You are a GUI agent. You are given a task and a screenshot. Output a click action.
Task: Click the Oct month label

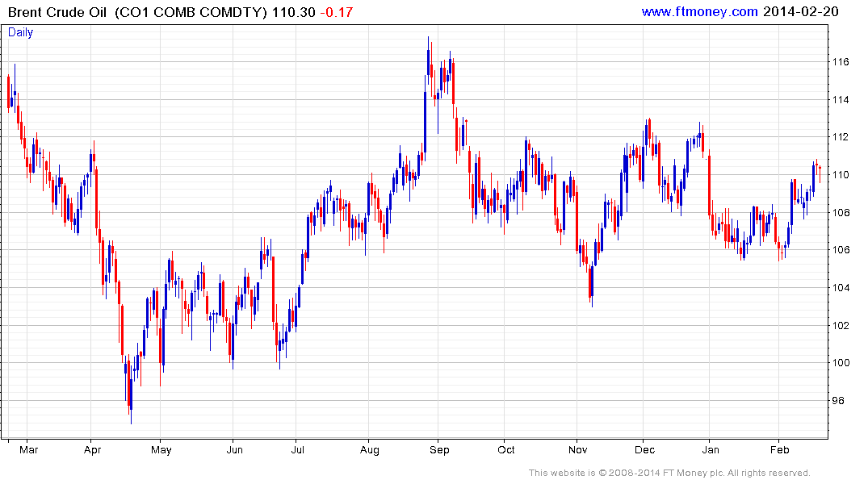(506, 449)
